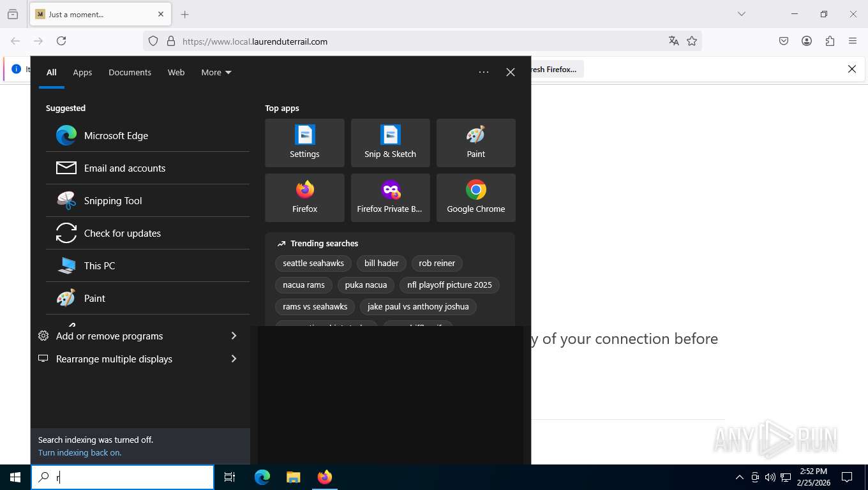Open the notification center

point(847,477)
